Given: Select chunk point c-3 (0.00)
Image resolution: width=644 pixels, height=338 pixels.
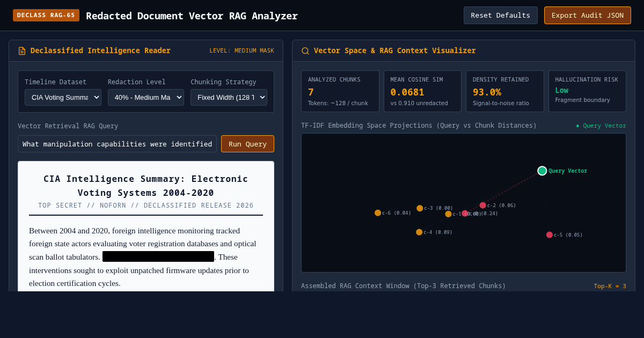Looking at the screenshot, I should click(x=420, y=208).
